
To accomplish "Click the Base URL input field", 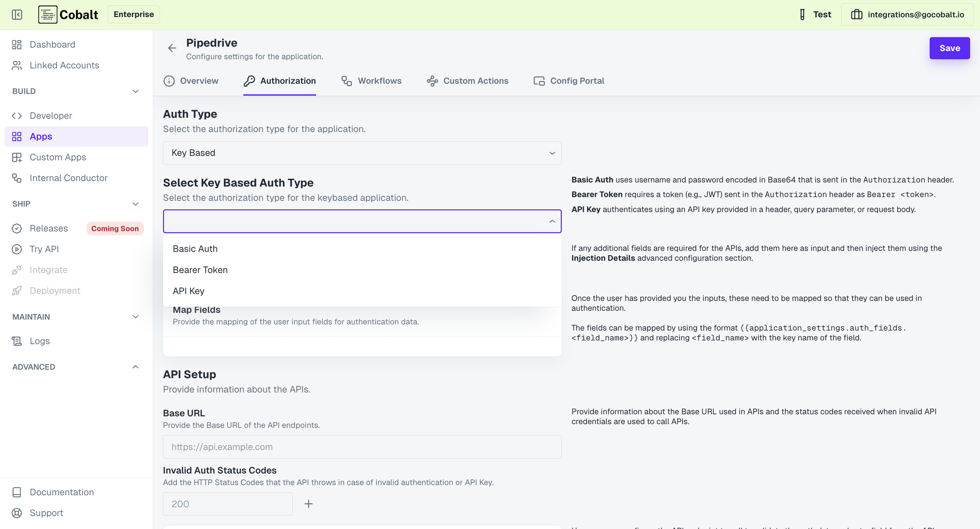I will [362, 446].
